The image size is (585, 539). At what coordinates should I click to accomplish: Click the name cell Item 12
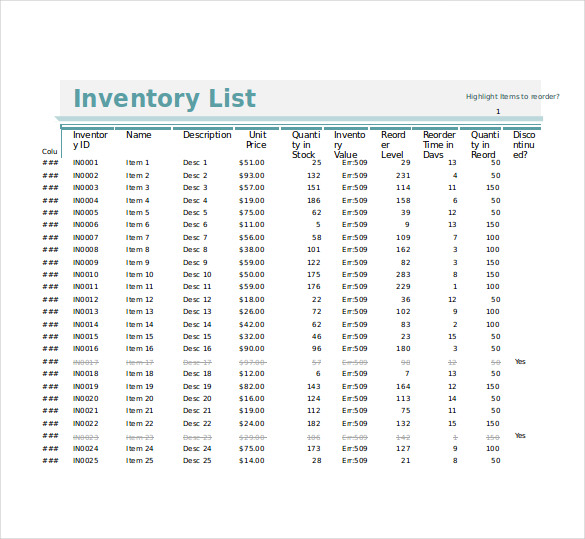point(140,300)
